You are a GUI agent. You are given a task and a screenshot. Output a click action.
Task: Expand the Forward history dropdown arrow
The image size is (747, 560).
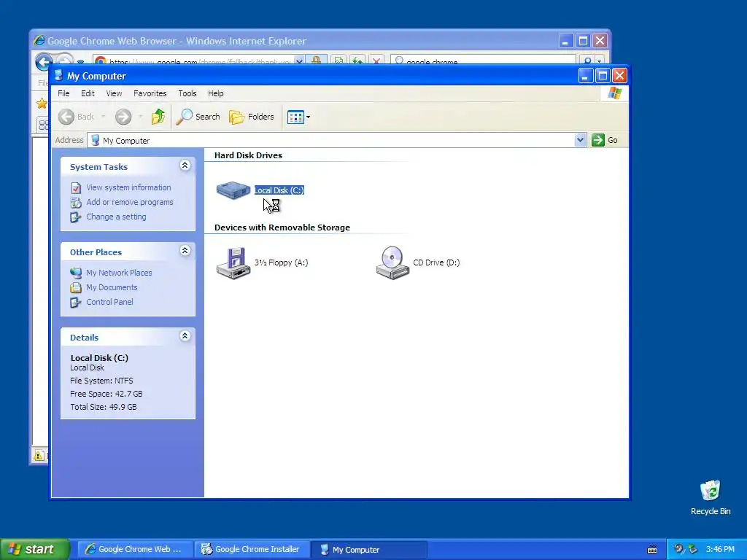coord(140,117)
